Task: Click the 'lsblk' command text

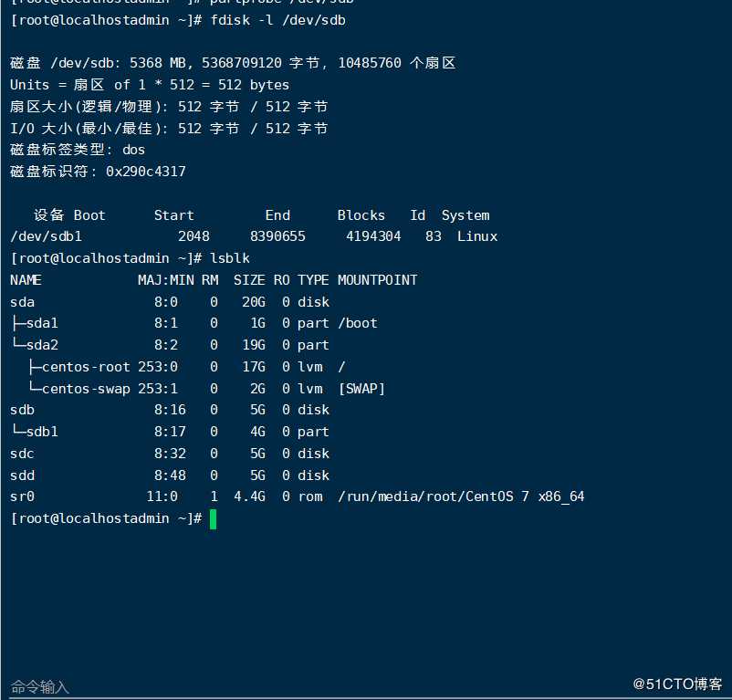Action: tap(230, 258)
